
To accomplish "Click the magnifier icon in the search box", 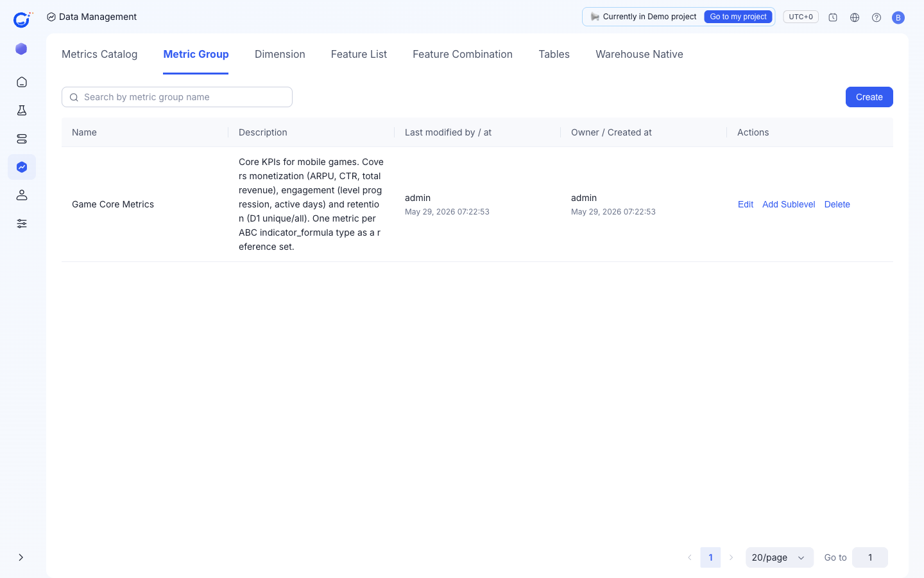I will pos(74,97).
